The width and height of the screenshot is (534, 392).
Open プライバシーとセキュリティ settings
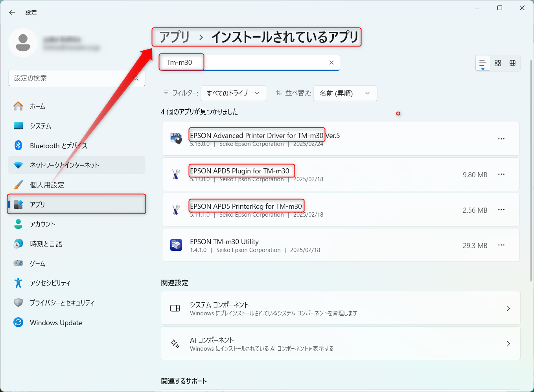(x=77, y=303)
